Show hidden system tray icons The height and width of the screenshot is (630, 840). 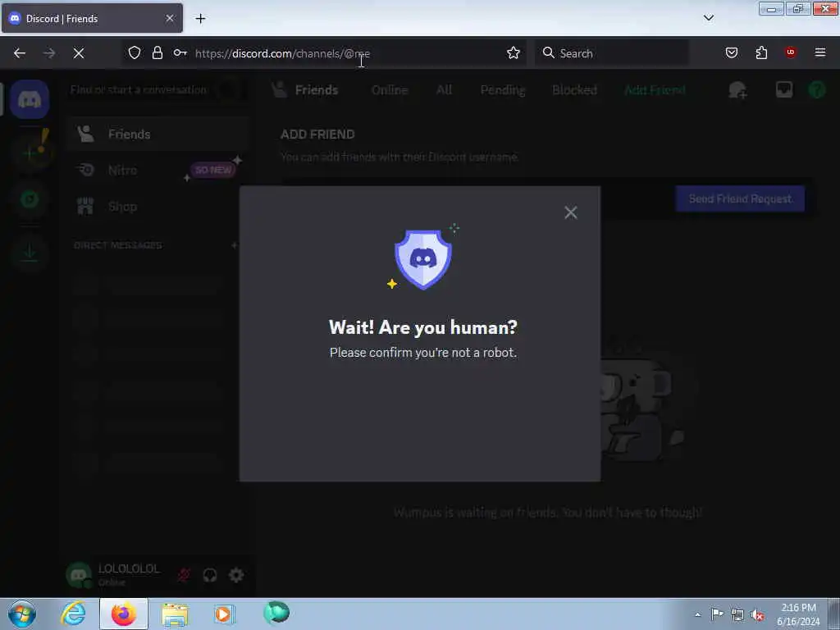[697, 614]
